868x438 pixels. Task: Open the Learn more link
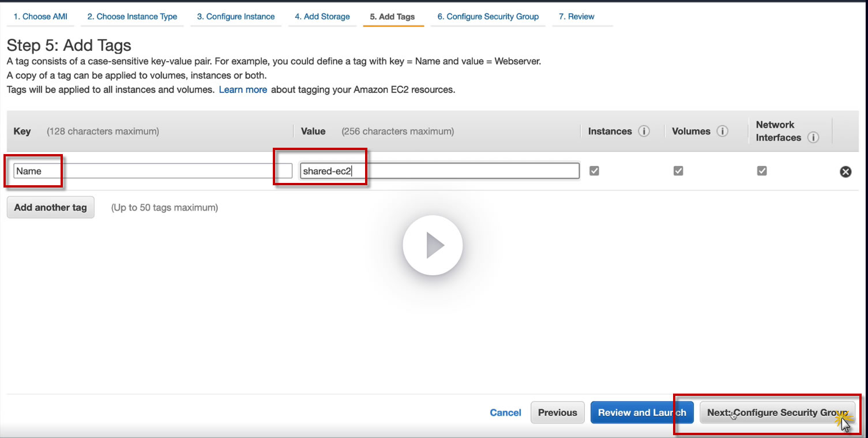pyautogui.click(x=243, y=90)
